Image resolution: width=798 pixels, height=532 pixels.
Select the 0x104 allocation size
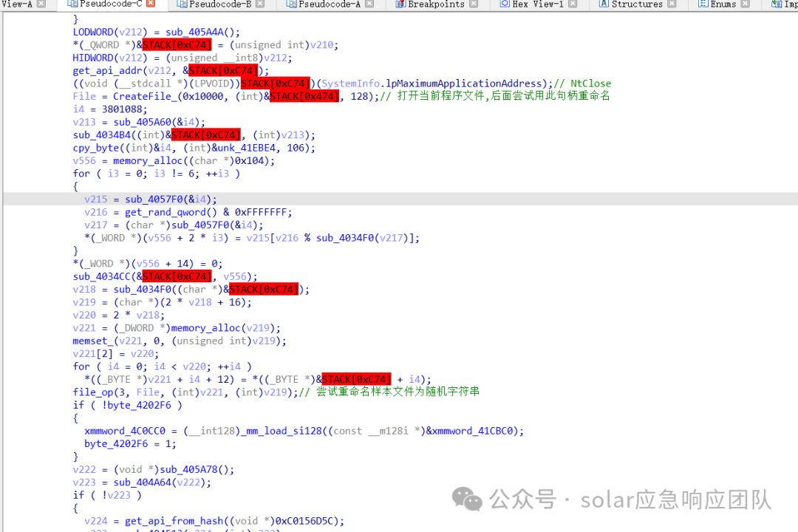pyautogui.click(x=249, y=161)
